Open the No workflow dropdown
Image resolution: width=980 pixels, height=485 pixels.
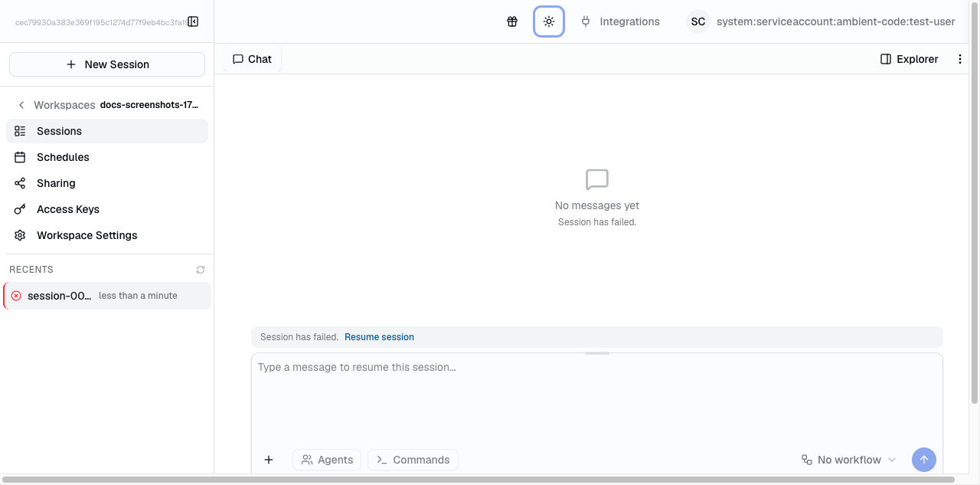click(x=848, y=459)
